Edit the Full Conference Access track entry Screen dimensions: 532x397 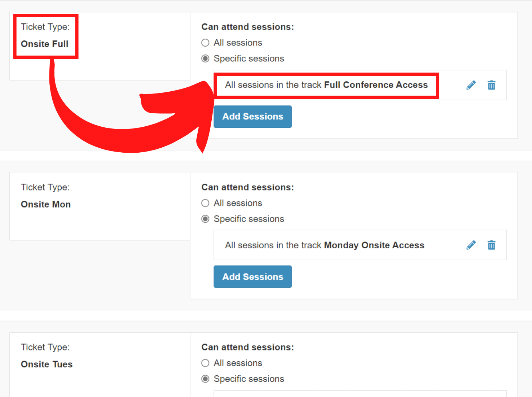[x=471, y=85]
